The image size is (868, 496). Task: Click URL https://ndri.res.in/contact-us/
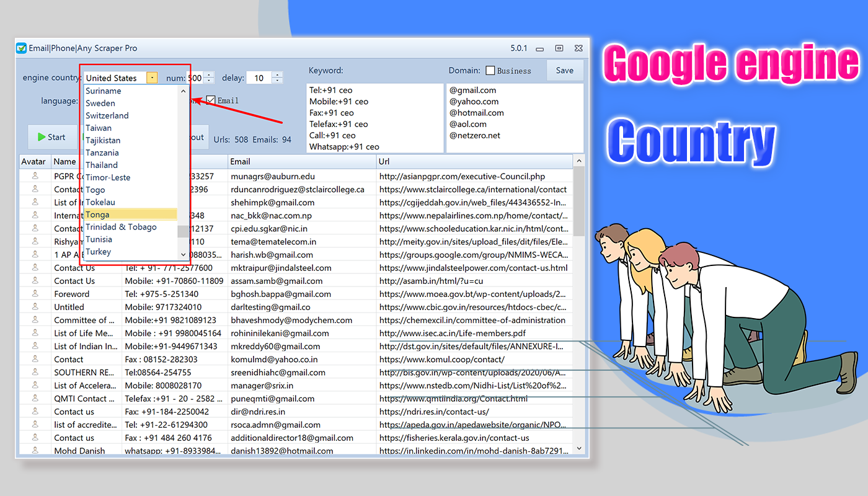pyautogui.click(x=434, y=412)
